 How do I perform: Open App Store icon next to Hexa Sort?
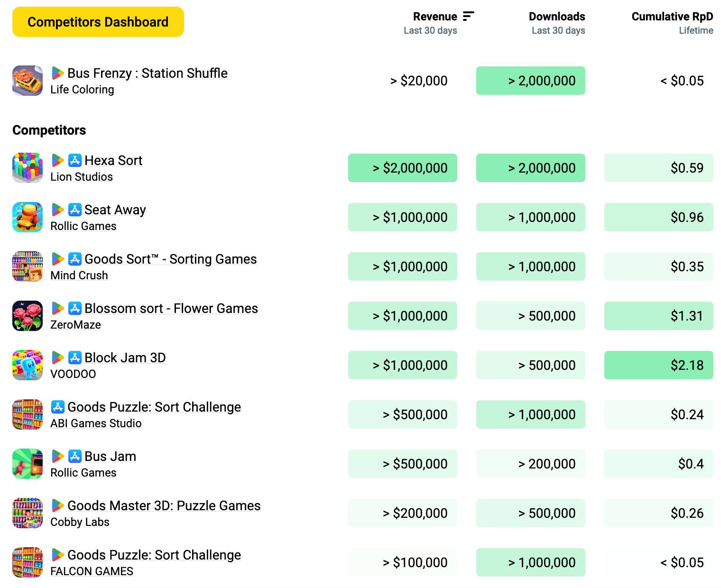(75, 160)
